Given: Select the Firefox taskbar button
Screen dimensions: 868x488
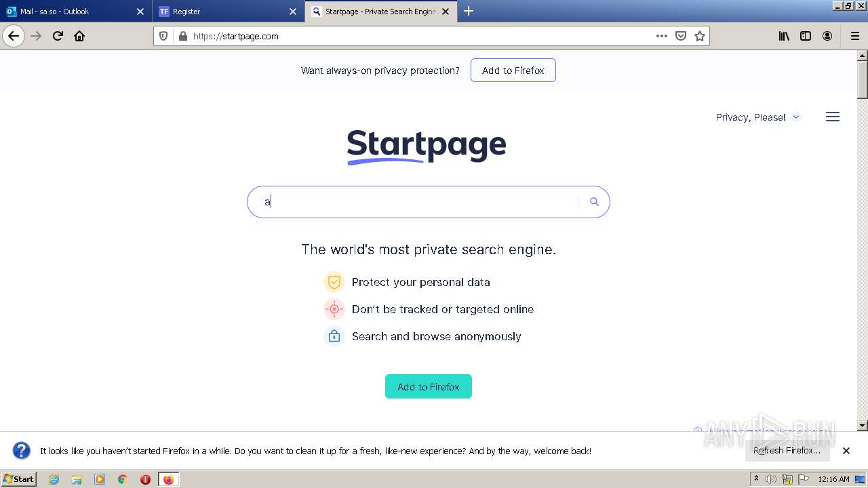Looking at the screenshot, I should [168, 479].
